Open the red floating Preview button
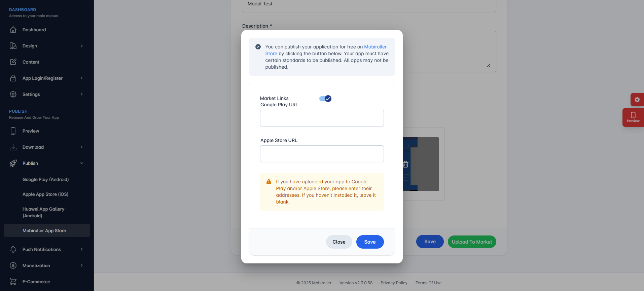The image size is (644, 291). (633, 117)
